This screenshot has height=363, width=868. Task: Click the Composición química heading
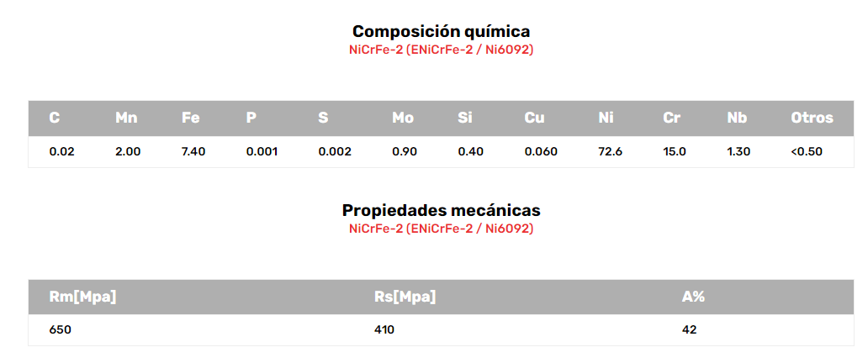coord(441,31)
